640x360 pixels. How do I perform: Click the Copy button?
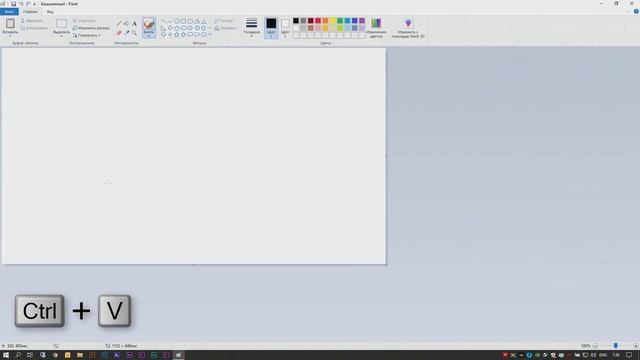click(34, 28)
